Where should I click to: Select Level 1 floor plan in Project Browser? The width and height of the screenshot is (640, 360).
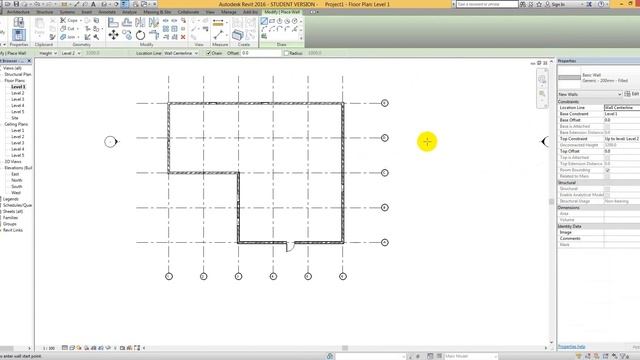[x=18, y=87]
